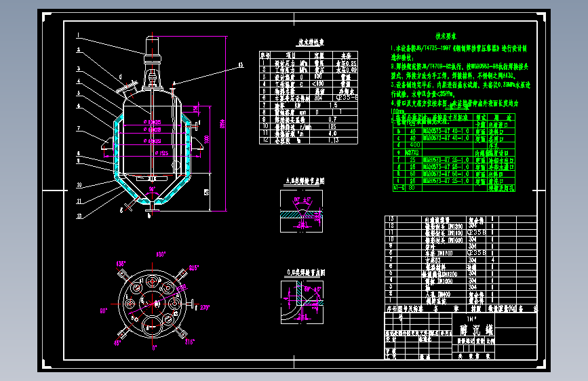Click callout number 12 near the cone bottom
Viewport: 588px width, 381px height.
click(79, 216)
